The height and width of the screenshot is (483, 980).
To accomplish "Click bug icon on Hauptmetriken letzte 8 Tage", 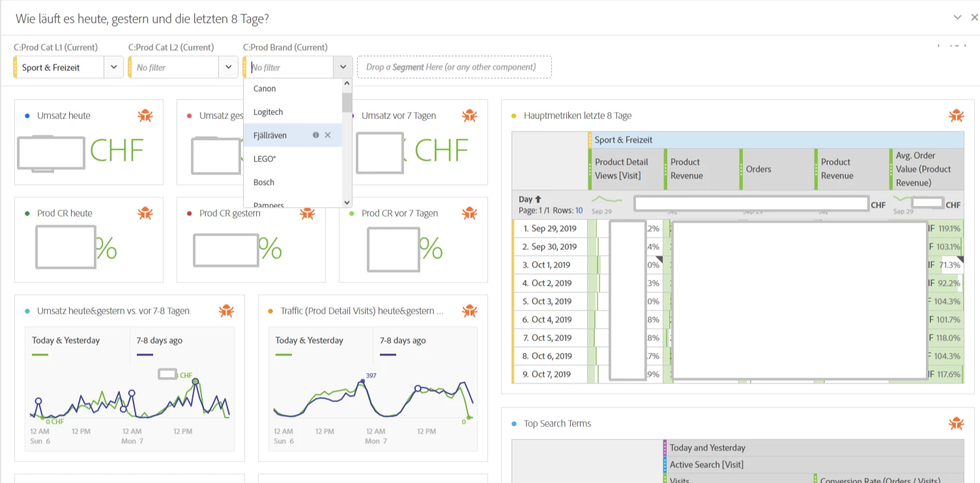I will (x=956, y=116).
